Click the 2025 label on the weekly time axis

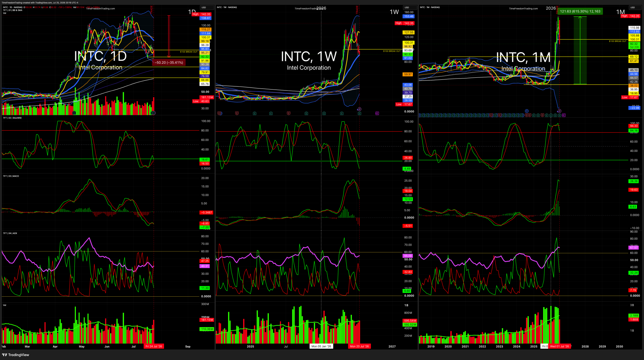tap(250, 347)
